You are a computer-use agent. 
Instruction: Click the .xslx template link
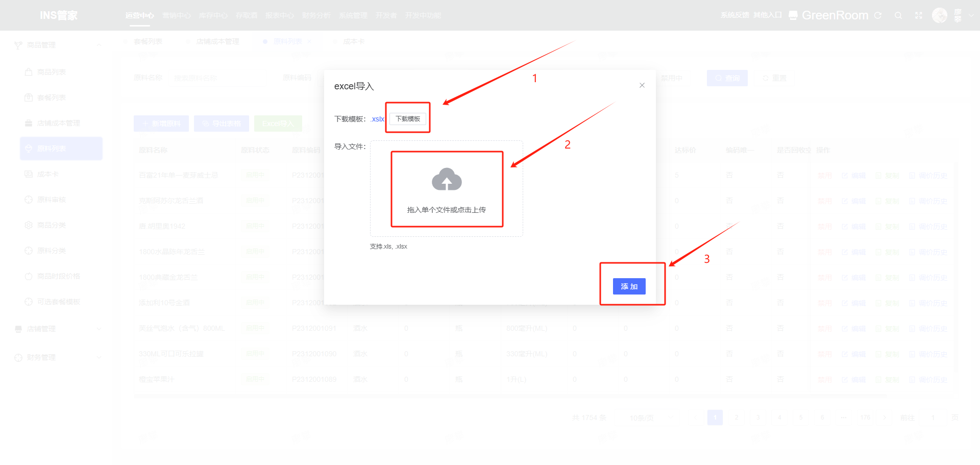(x=378, y=119)
